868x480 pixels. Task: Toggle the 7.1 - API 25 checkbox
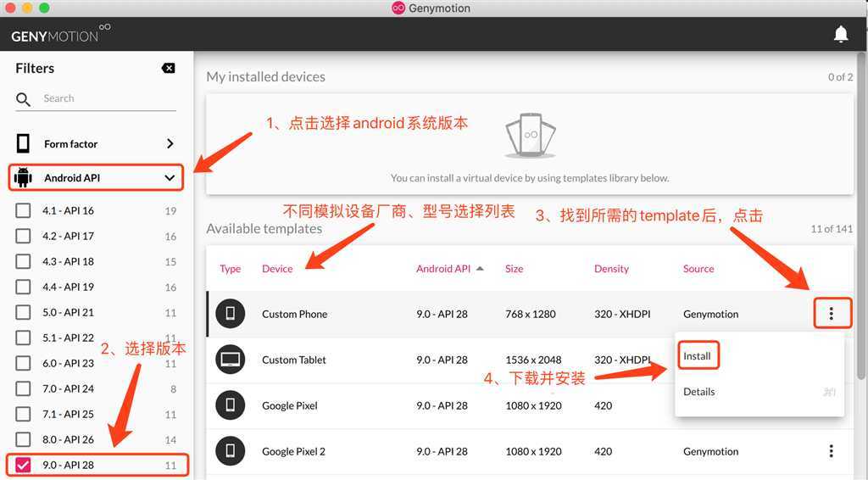point(23,414)
